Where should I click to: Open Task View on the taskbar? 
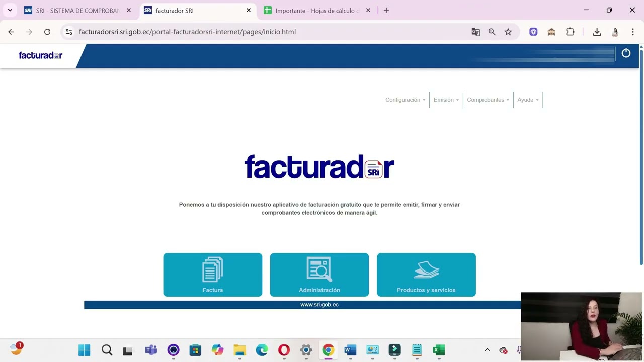click(128, 350)
